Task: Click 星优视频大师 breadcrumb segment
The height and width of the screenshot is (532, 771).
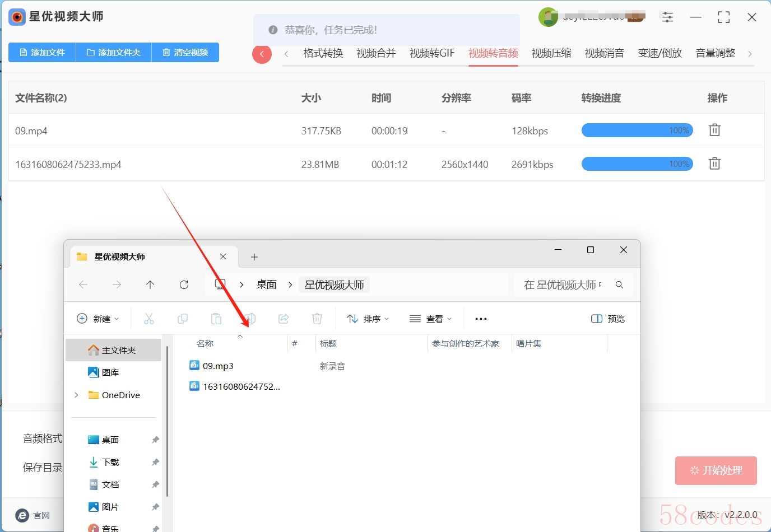Action: (335, 284)
